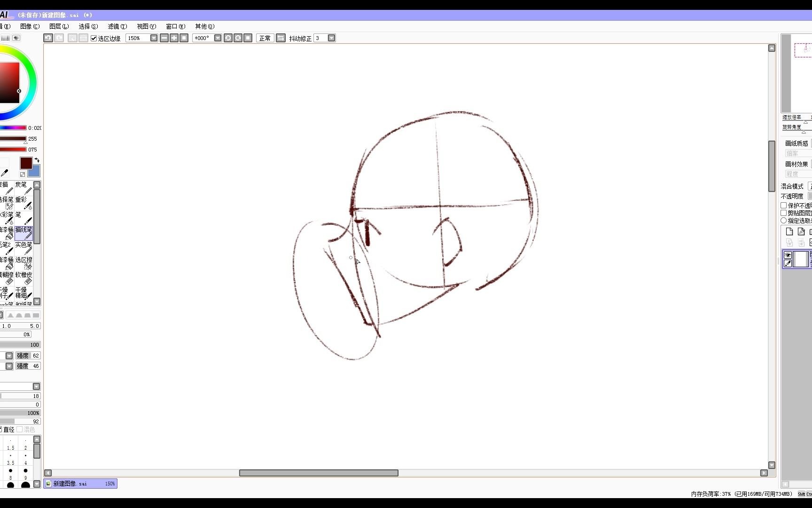
Task: Toggle the 选区边缘 checkbox
Action: point(94,38)
